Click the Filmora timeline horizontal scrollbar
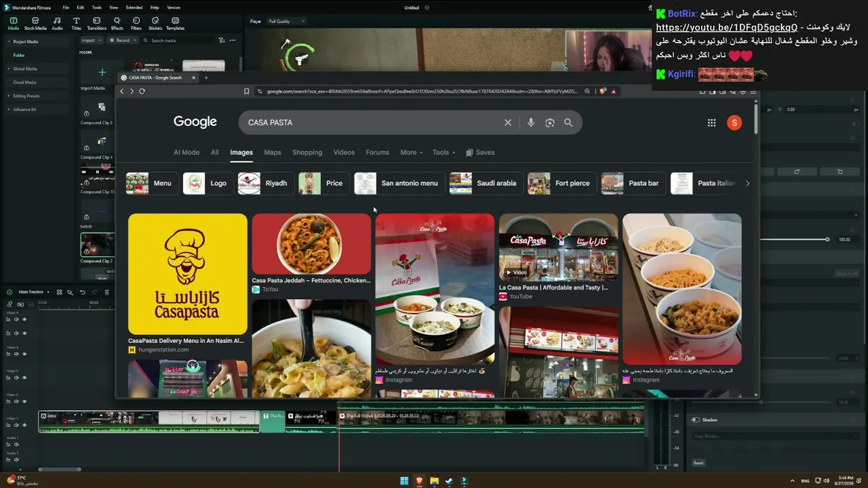The width and height of the screenshot is (868, 488). 60,469
